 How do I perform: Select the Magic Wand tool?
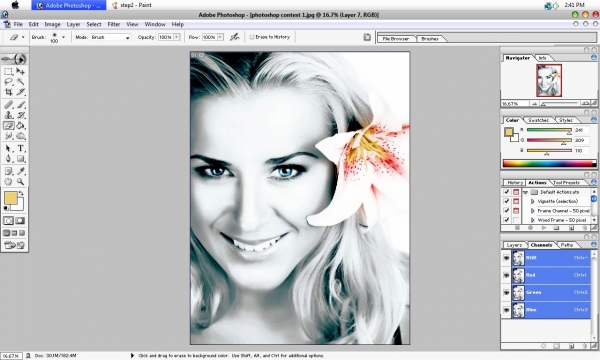point(20,82)
